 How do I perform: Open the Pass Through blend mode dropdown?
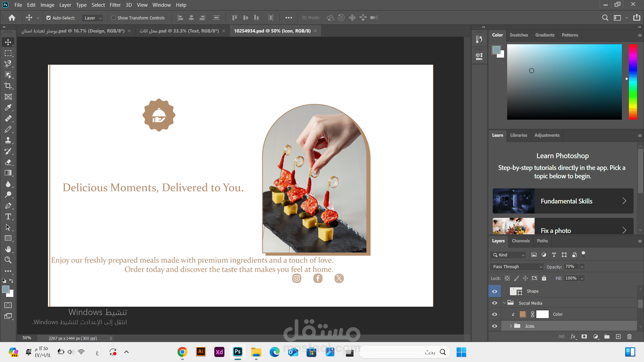pos(517,267)
